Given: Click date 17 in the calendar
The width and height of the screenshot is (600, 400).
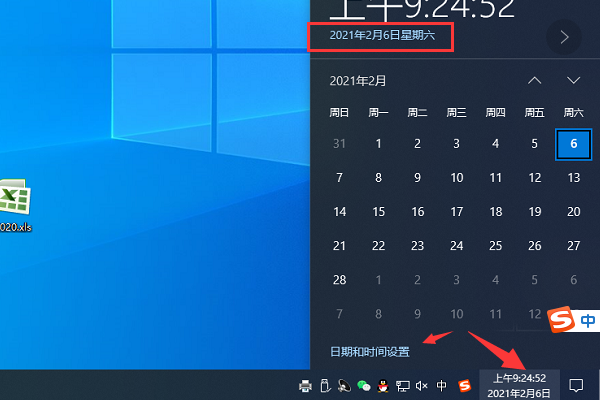Looking at the screenshot, I should pyautogui.click(x=457, y=212).
